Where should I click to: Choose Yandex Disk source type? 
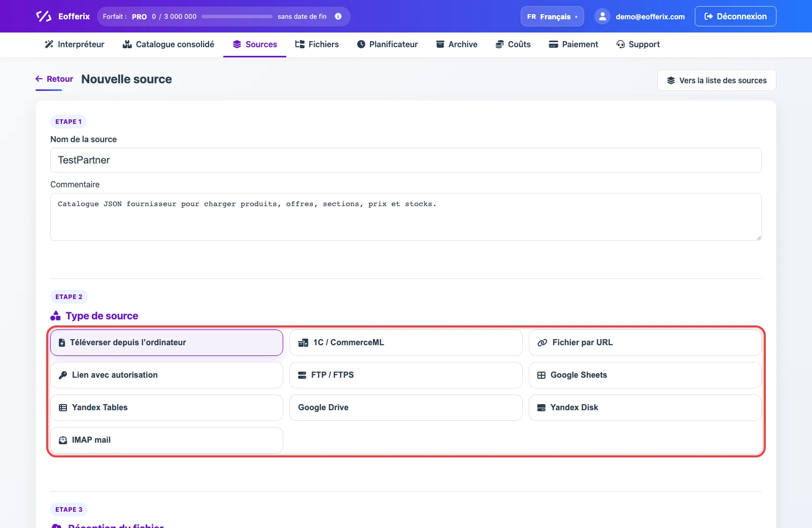point(645,408)
